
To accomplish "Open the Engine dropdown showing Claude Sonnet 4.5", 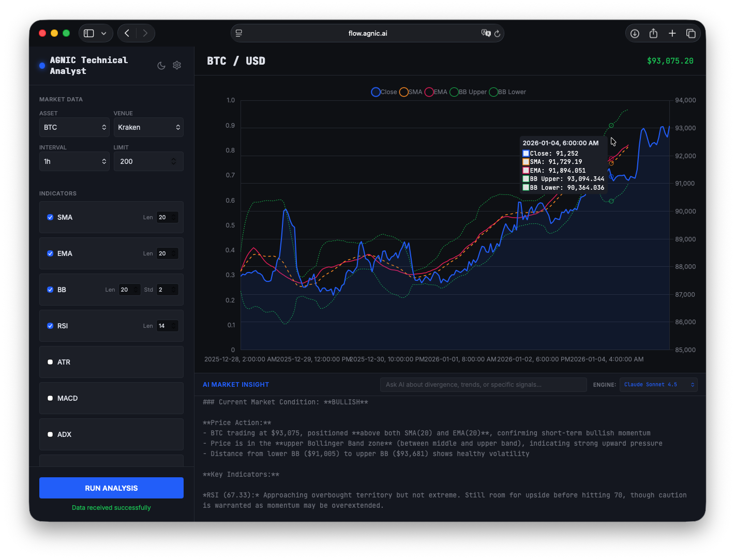I will point(658,384).
